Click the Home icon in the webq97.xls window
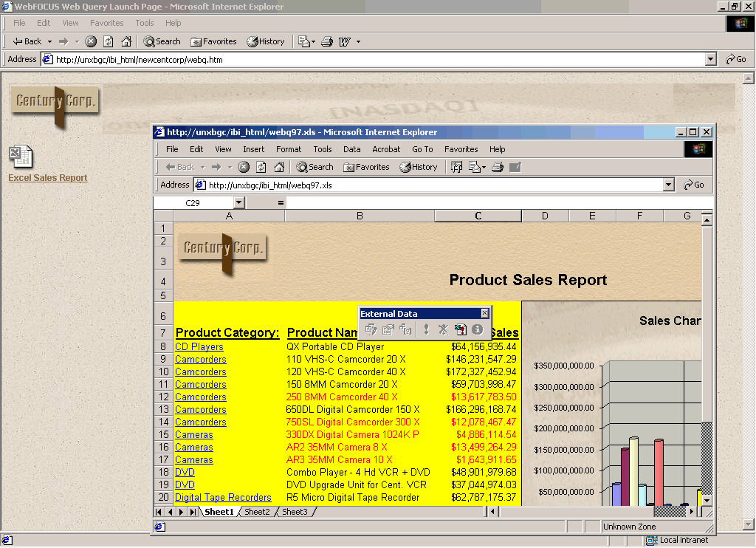The height and width of the screenshot is (548, 756). [x=278, y=167]
